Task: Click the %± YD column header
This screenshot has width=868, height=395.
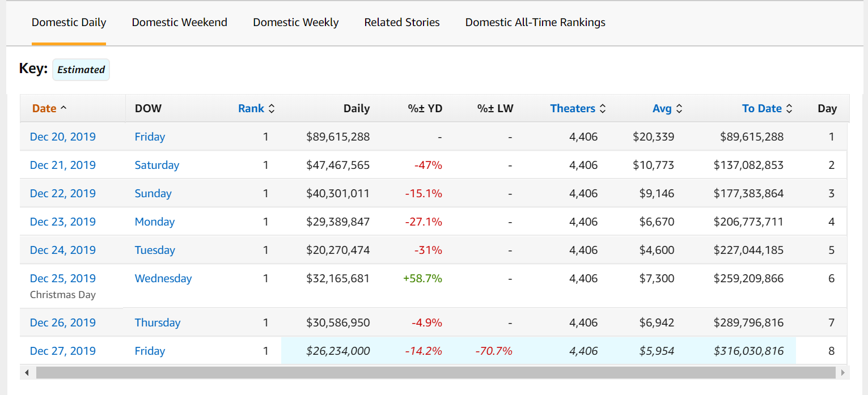Action: 425,108
